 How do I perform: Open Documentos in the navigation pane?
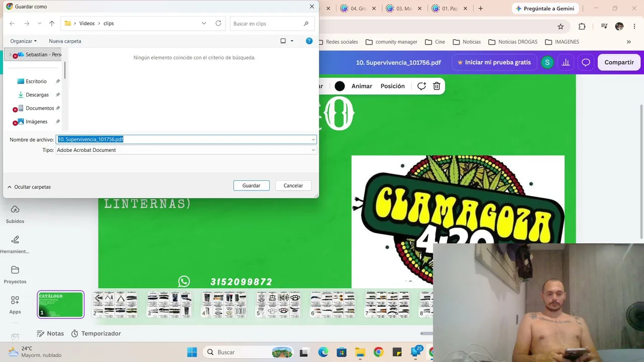(40, 109)
